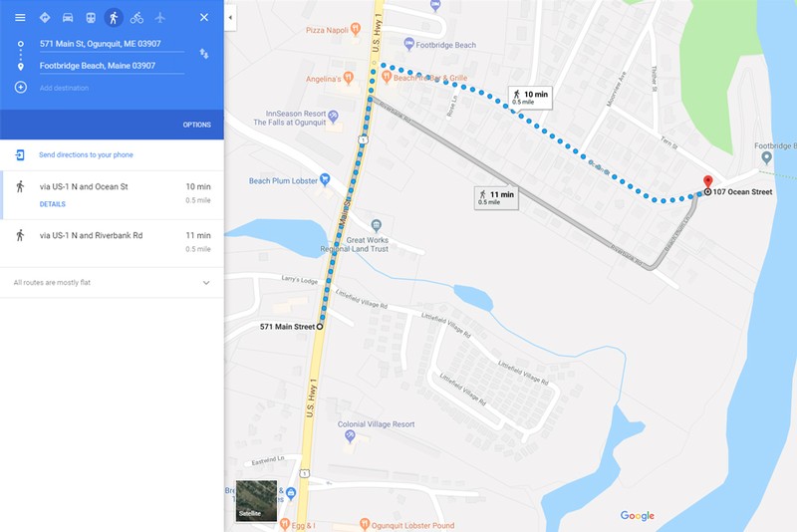Expand the 'All routes are mostly flat' chevron
Viewport: 797px width, 532px height.
pyautogui.click(x=206, y=283)
